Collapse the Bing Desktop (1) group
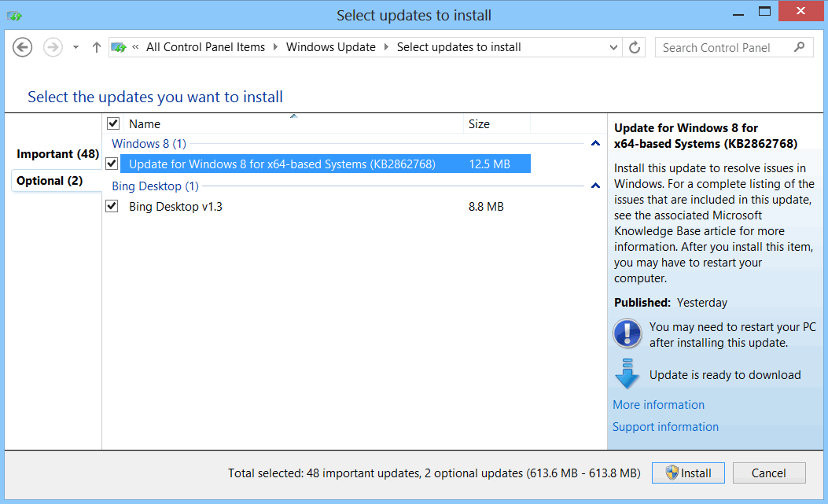This screenshot has width=828, height=504. [x=596, y=186]
